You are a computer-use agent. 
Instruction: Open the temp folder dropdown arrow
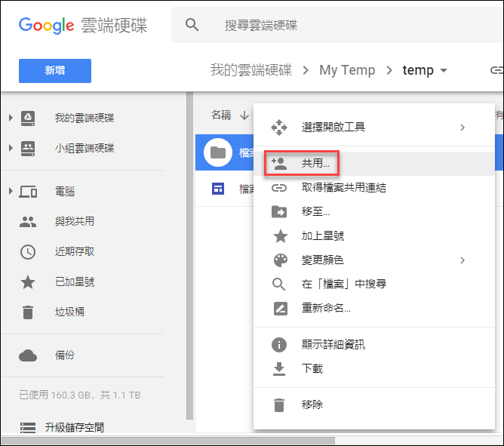tap(444, 70)
